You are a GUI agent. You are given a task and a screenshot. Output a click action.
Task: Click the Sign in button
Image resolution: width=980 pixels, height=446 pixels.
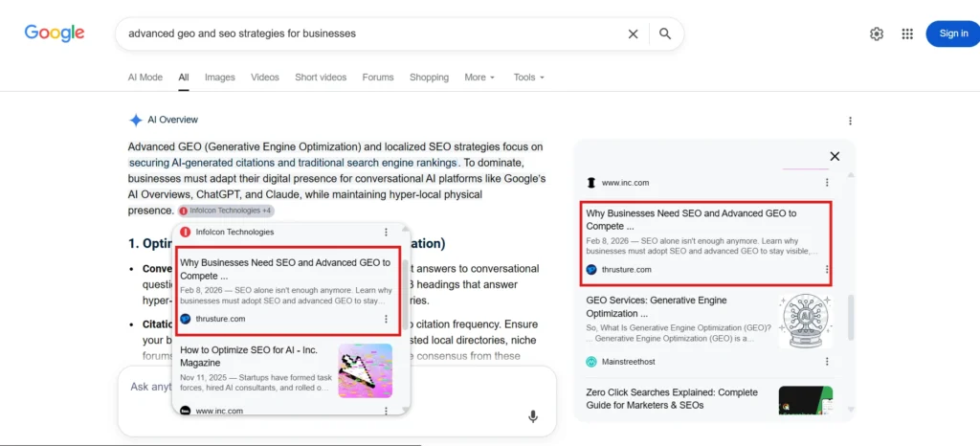953,33
